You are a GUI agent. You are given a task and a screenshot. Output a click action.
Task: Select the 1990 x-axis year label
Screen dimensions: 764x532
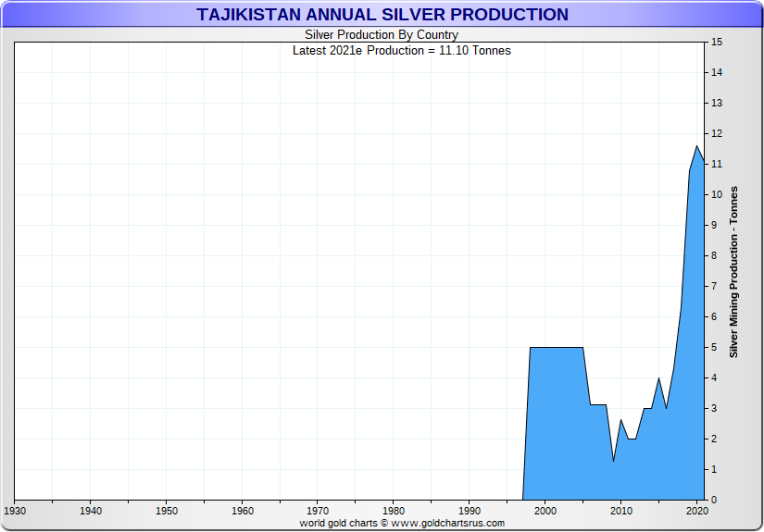pyautogui.click(x=470, y=510)
